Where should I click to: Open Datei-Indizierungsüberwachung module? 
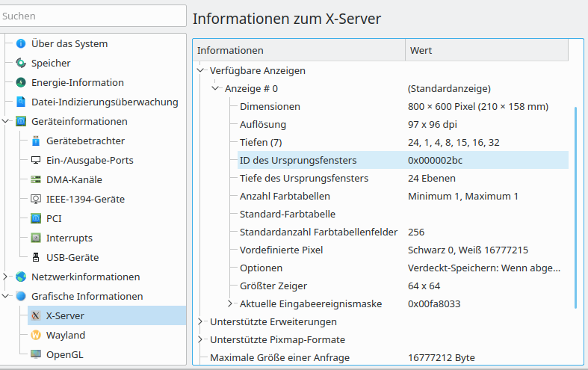point(105,102)
